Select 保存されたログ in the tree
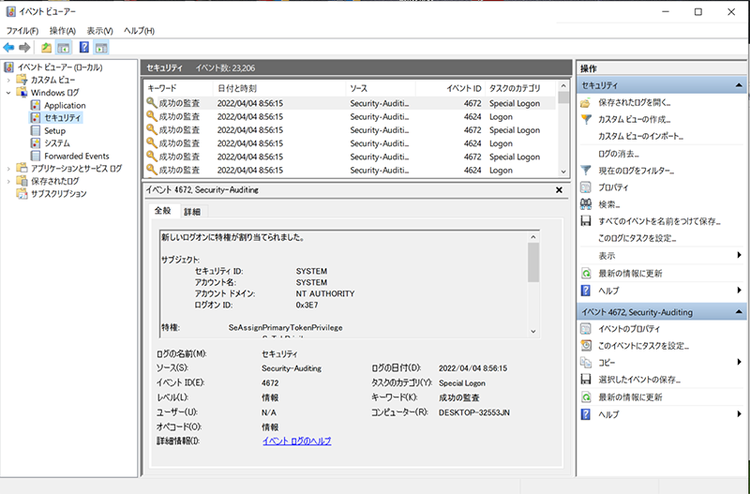 click(55, 181)
